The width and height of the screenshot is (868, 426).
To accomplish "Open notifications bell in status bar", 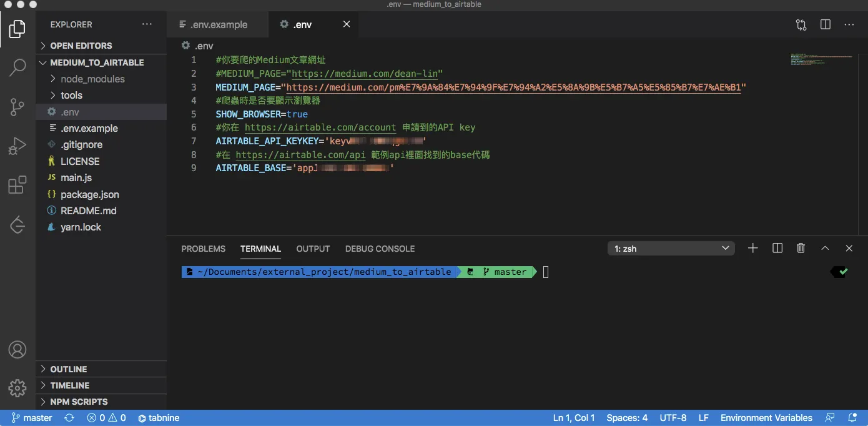I will pos(852,418).
